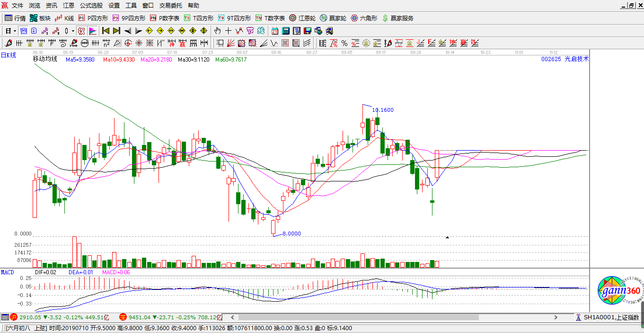Open the T四方形 tool
This screenshot has width=644, height=333.
[199, 18]
